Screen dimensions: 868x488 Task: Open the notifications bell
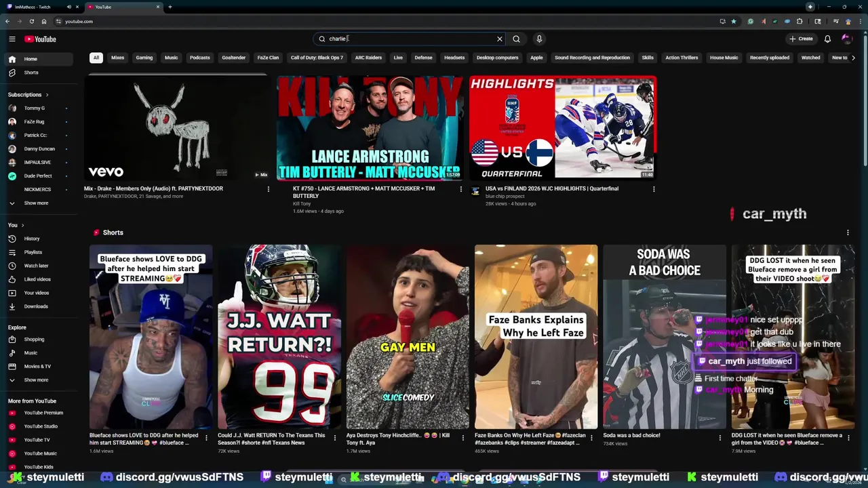point(827,39)
